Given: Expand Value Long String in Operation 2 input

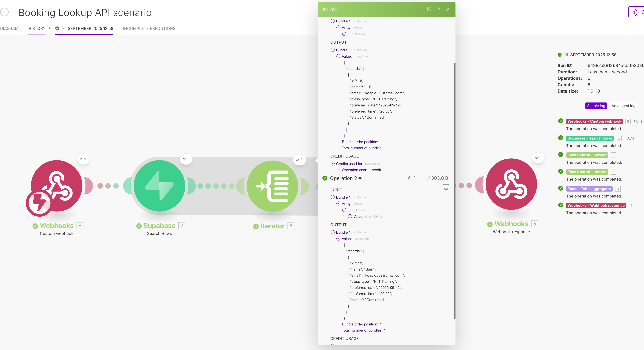Looking at the screenshot, I should point(350,217).
